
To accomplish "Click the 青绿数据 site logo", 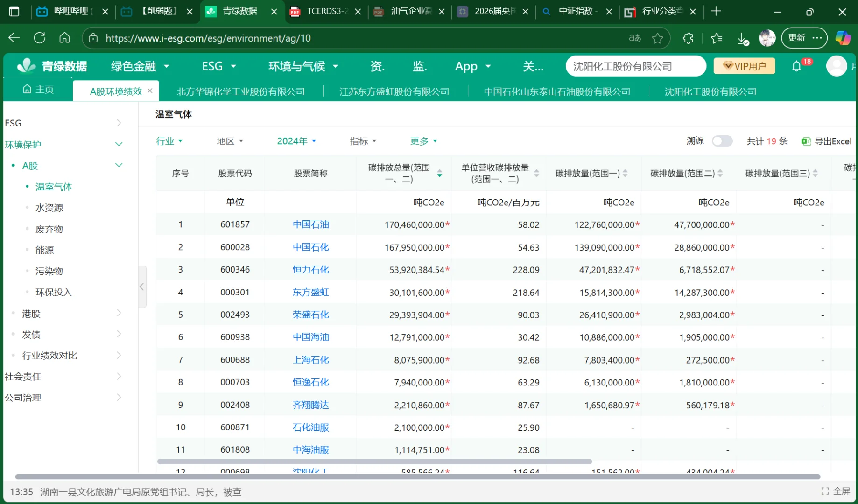I will click(x=52, y=66).
